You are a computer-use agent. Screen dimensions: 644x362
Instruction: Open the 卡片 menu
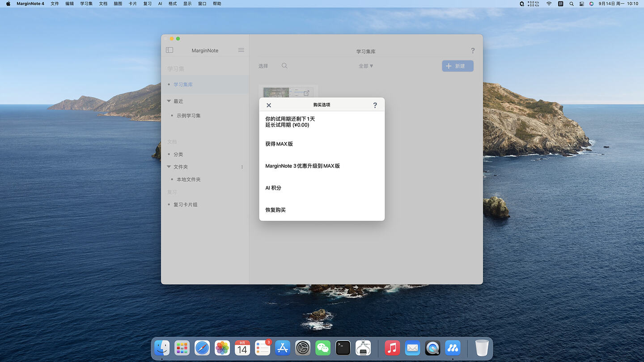click(x=133, y=4)
